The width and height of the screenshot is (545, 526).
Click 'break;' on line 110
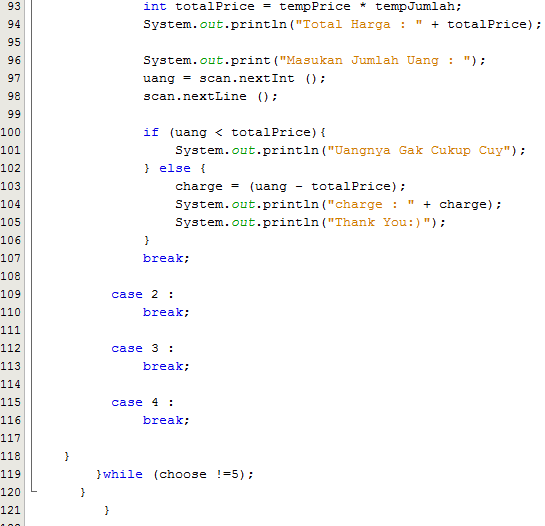[x=166, y=313]
